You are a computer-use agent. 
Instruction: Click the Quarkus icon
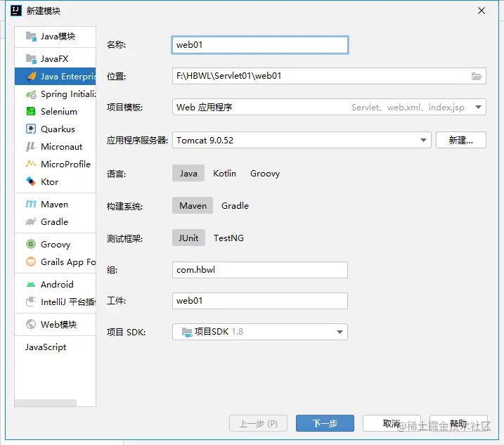coord(31,129)
